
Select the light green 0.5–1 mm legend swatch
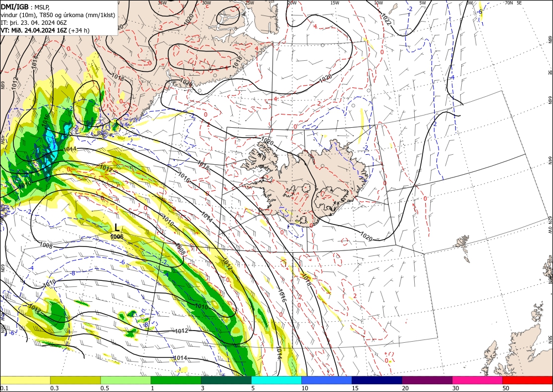pyautogui.click(x=126, y=380)
